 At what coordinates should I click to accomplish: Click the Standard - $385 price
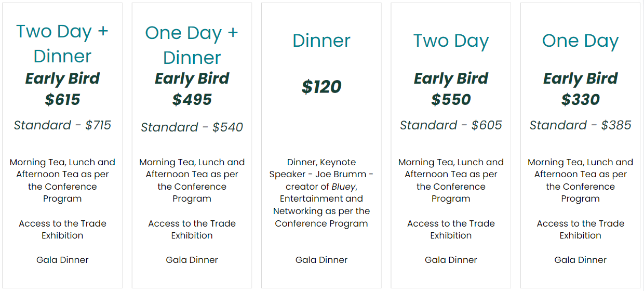(580, 125)
